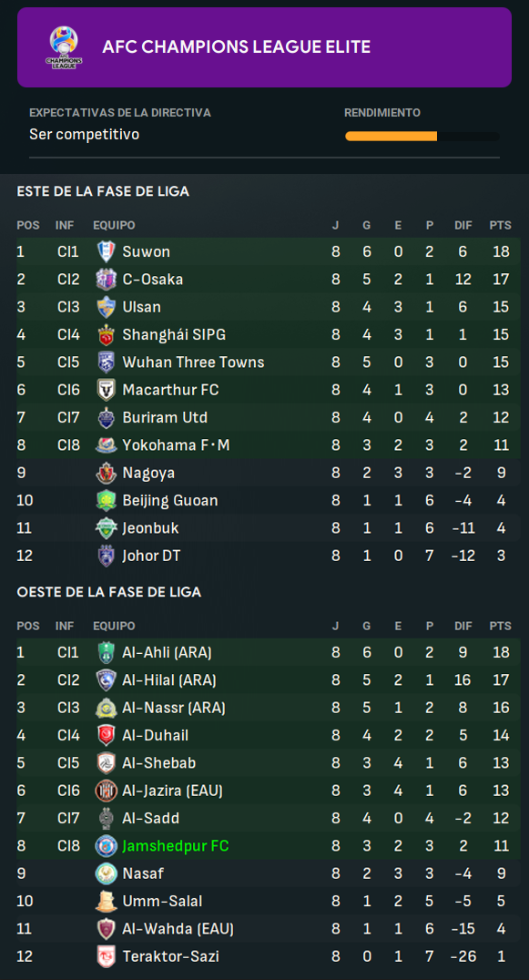Click the AFC Champions League trophy logo

click(64, 47)
